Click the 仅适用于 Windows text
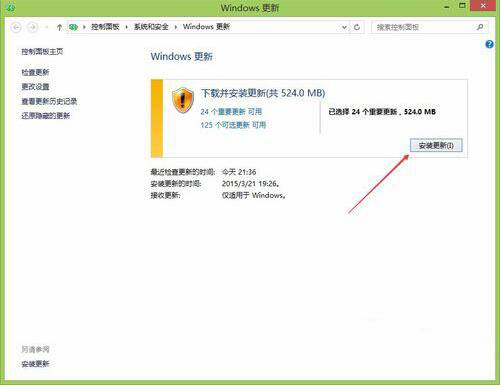Screen dimensions: 501x385 [x=254, y=195]
